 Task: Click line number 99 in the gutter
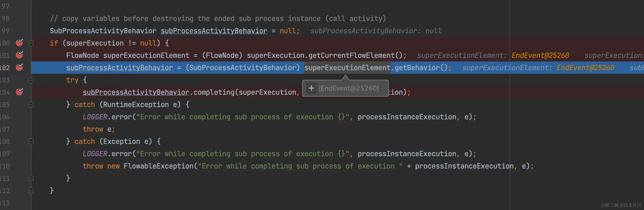[x=5, y=31]
